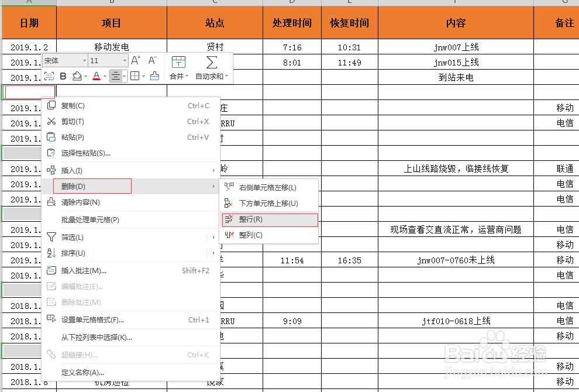Viewport: 579px width, 392px height.
Task: Open the font name dropdown showing 宋体
Action: (x=64, y=60)
